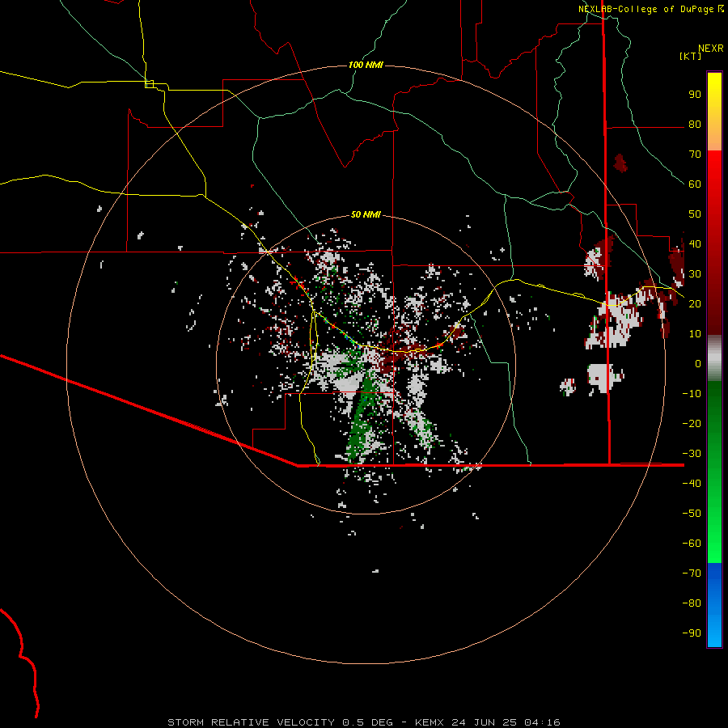Screen dimensions: 728x728
Task: Click the 80 value on the velocity scale
Action: (x=695, y=125)
